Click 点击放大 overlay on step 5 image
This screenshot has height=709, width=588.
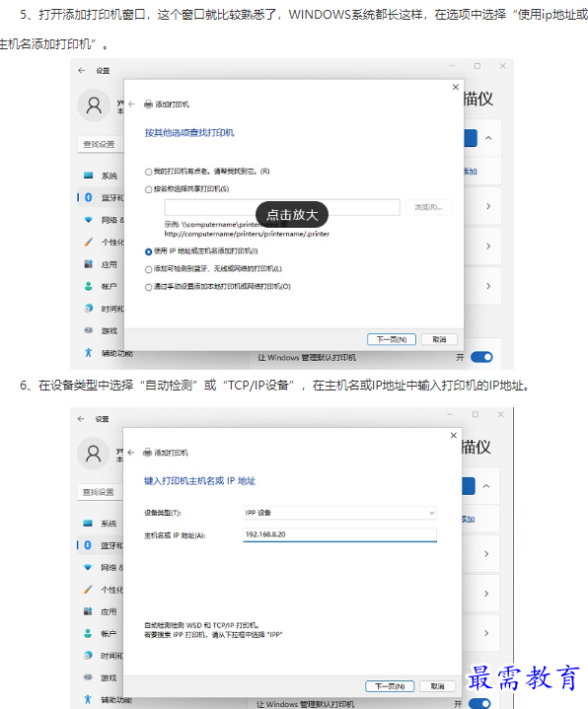pyautogui.click(x=292, y=214)
